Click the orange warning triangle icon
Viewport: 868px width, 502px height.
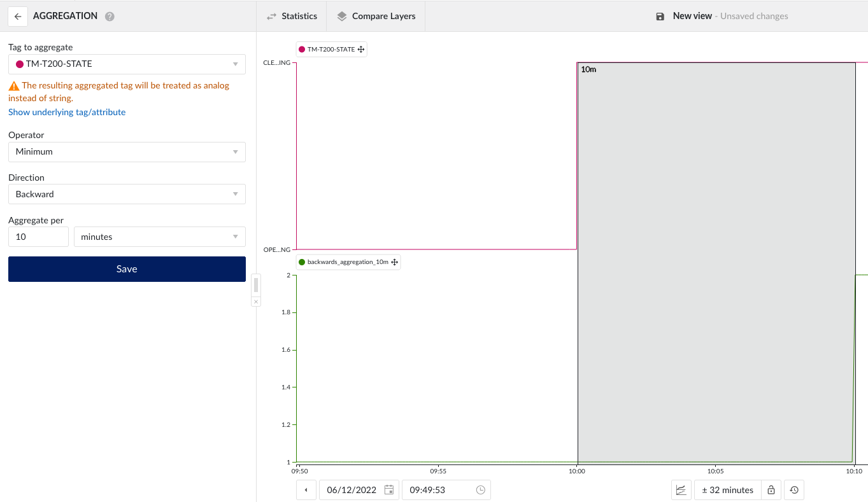pyautogui.click(x=13, y=86)
